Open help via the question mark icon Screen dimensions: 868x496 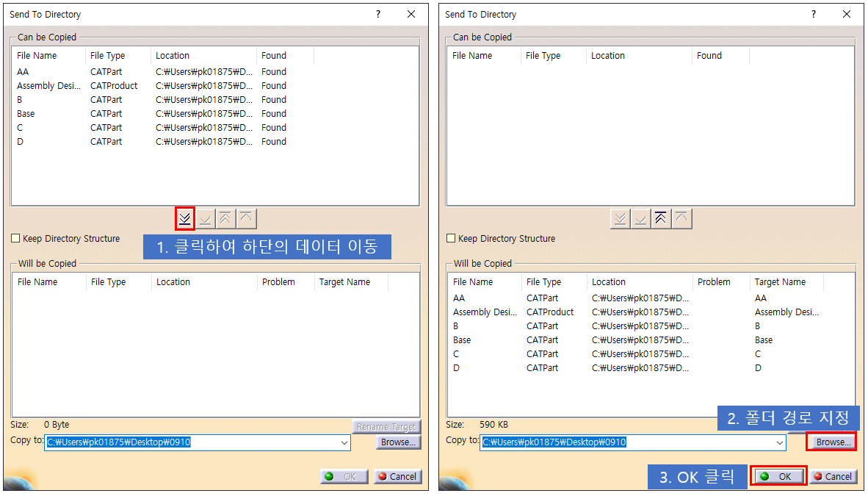(377, 14)
